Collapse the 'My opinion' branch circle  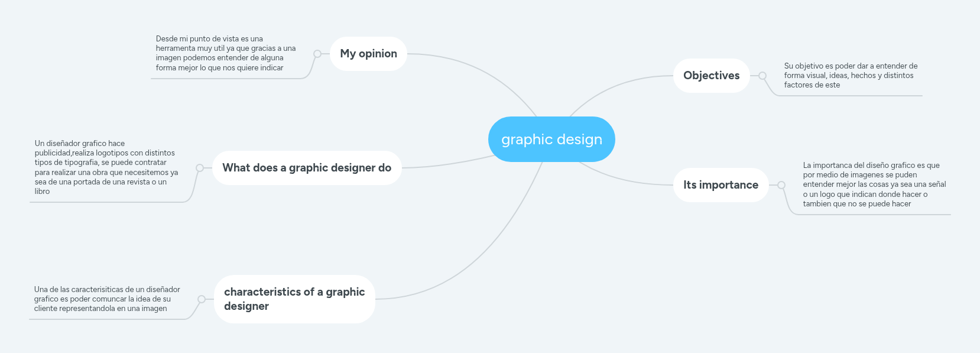(317, 54)
